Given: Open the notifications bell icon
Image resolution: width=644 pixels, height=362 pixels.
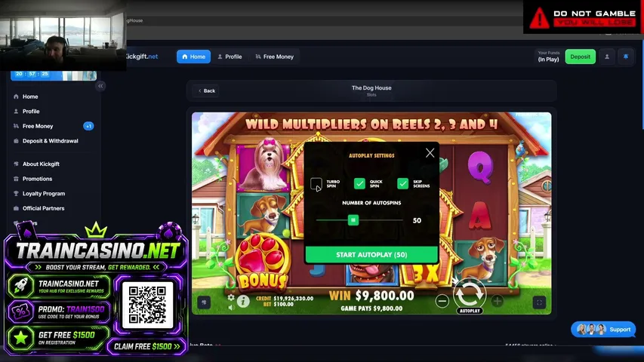Looking at the screenshot, I should pyautogui.click(x=626, y=57).
